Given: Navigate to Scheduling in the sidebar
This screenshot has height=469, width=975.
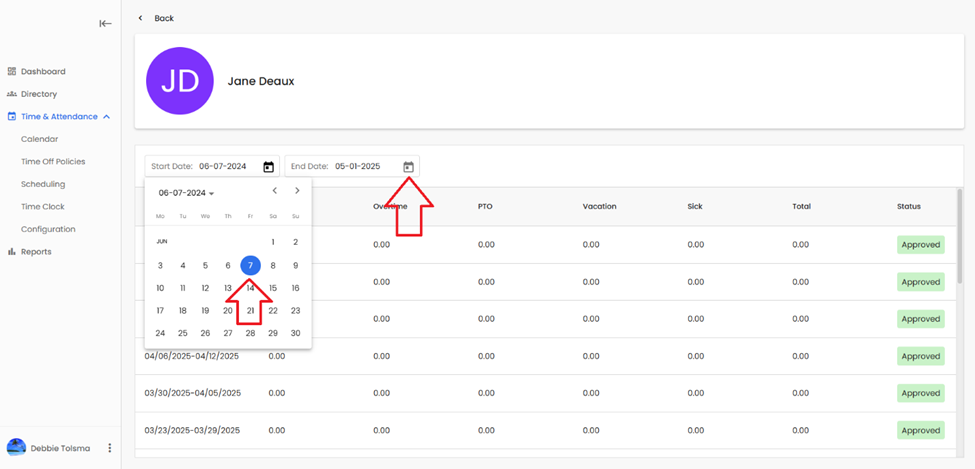Looking at the screenshot, I should (43, 184).
